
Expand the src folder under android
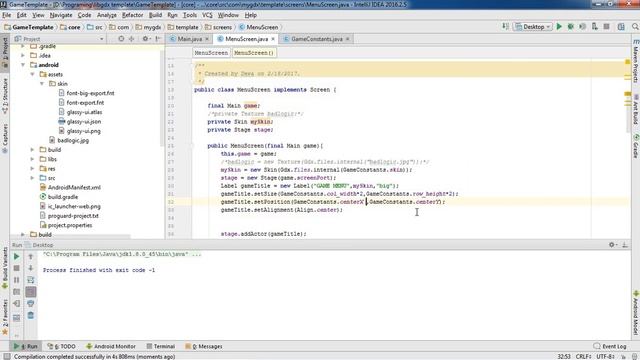tap(33, 178)
